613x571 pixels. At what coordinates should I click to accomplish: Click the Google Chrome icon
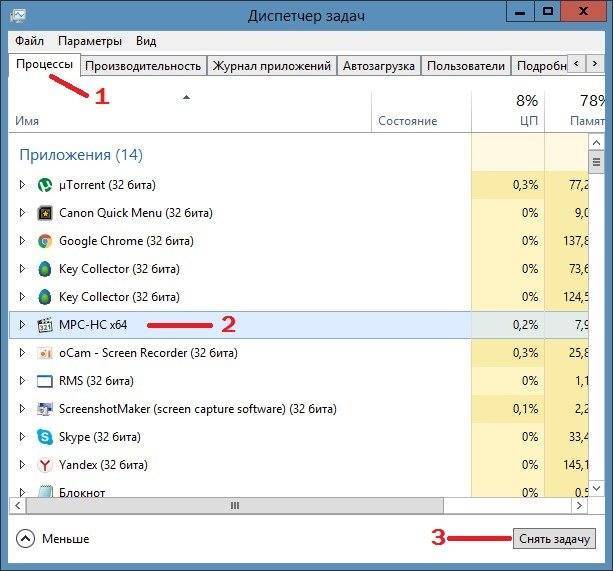click(45, 241)
